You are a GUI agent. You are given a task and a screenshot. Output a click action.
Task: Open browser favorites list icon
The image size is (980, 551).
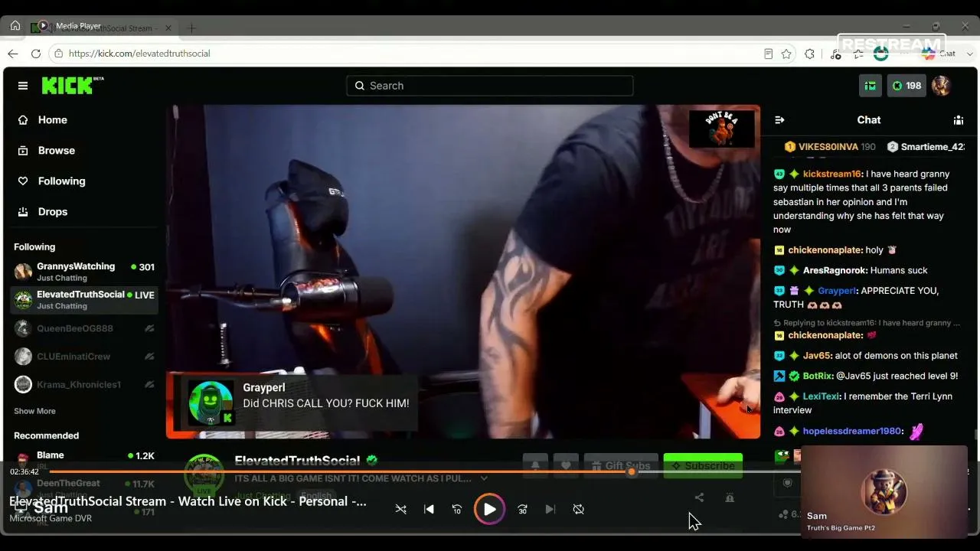859,54
